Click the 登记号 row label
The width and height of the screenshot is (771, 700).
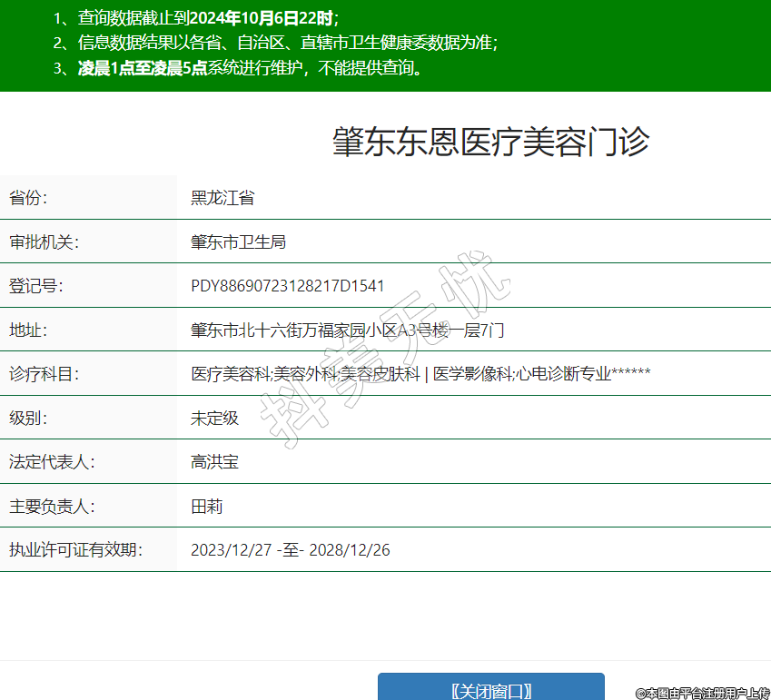tap(36, 286)
